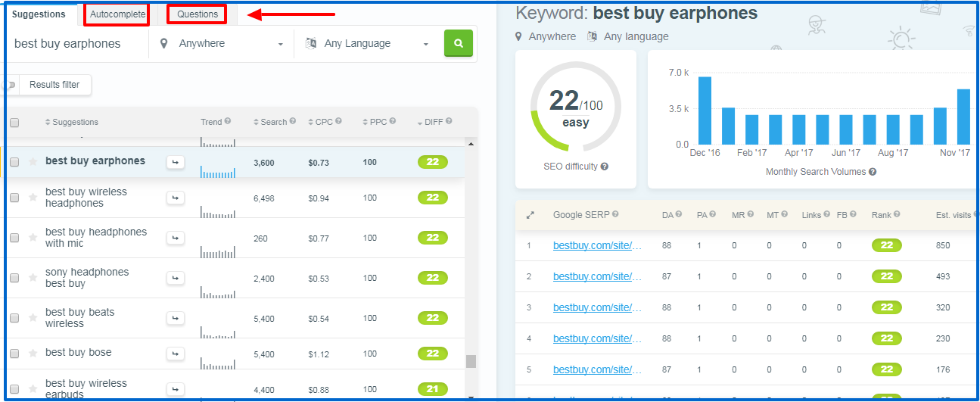The height and width of the screenshot is (402, 980).
Task: Sort by the PPC column
Action: (x=375, y=122)
